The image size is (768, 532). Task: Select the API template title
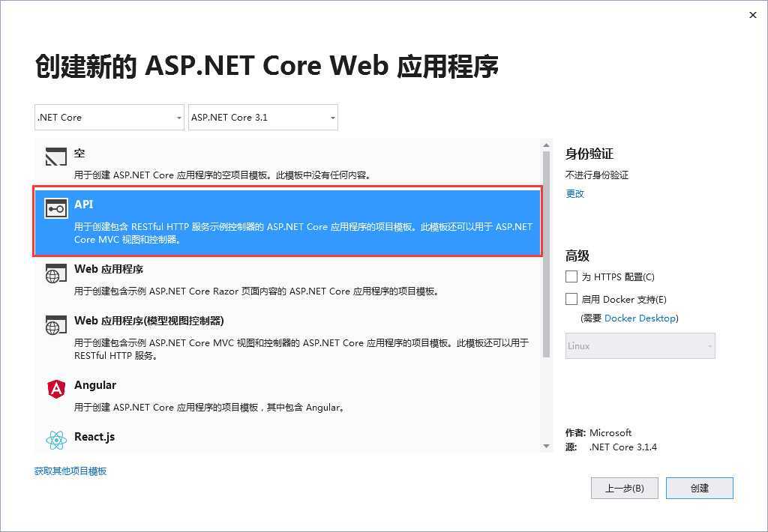(x=84, y=204)
